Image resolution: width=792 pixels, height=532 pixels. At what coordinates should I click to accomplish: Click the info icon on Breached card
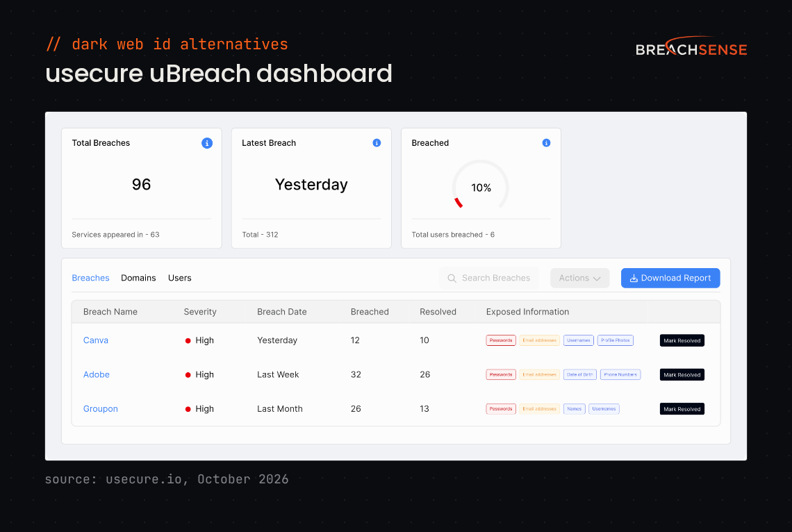click(x=547, y=143)
